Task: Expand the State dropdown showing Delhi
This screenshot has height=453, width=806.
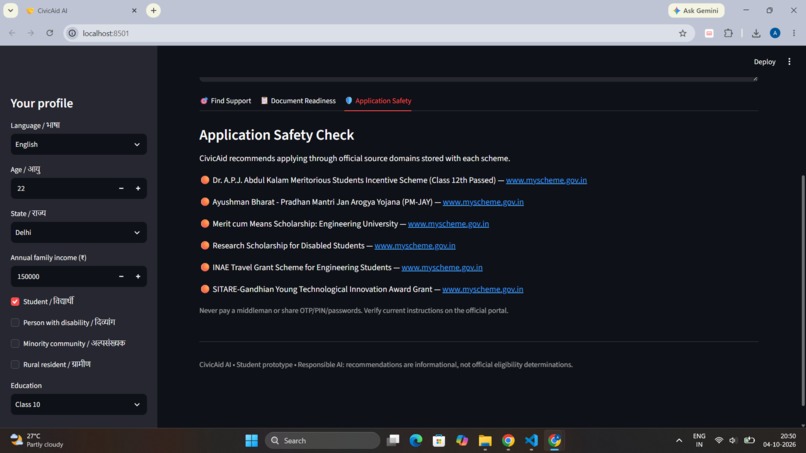Action: (79, 232)
